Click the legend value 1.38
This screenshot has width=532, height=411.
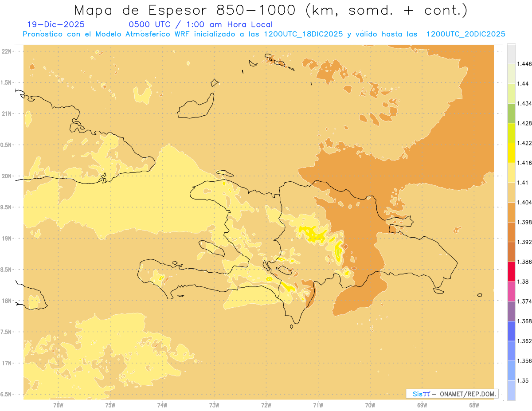pyautogui.click(x=523, y=282)
